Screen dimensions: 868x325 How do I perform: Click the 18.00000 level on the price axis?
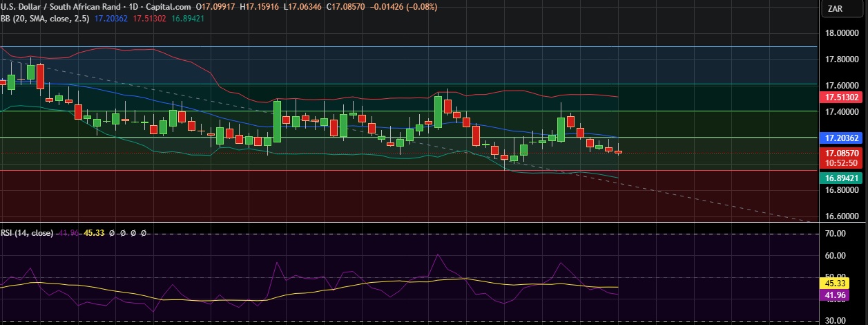842,33
